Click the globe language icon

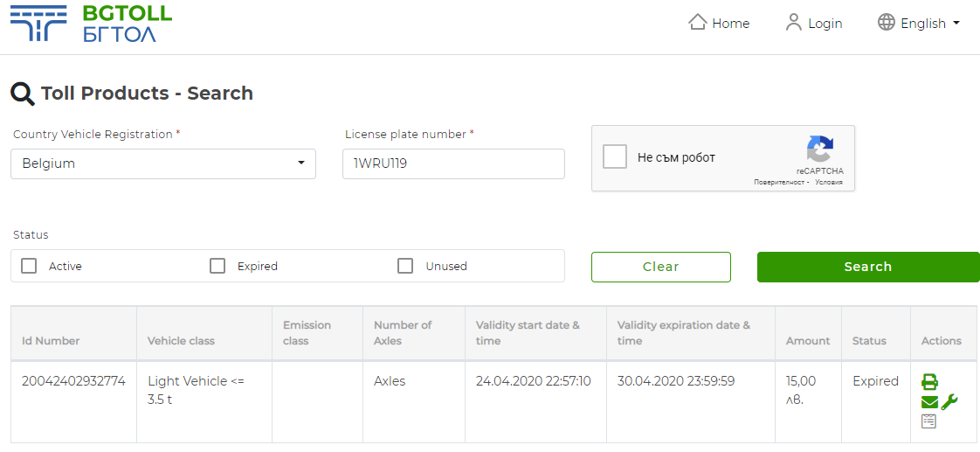(x=887, y=23)
